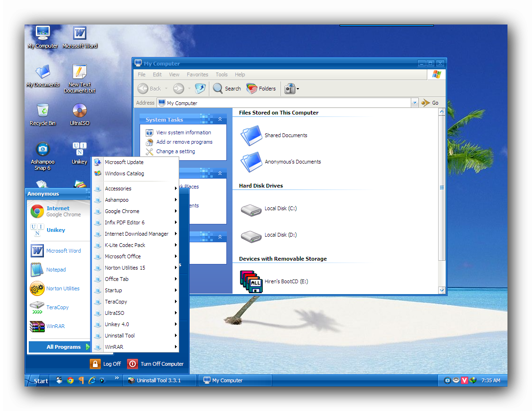
Task: Open the Favorites menu
Action: click(198, 74)
